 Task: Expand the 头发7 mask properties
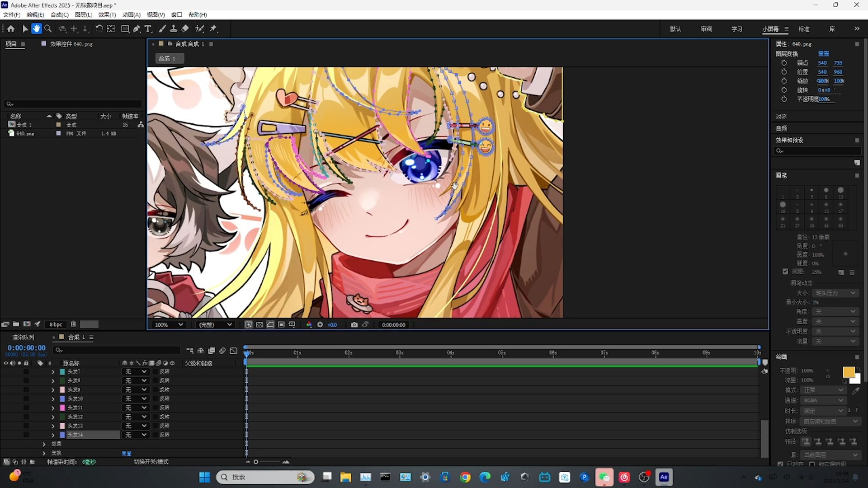coord(53,372)
